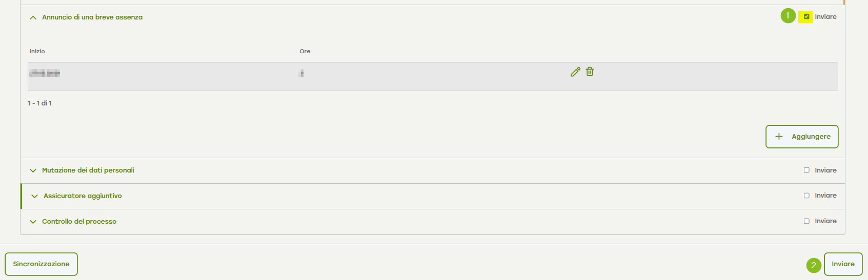Click the Sincronizzazione button

click(41, 264)
